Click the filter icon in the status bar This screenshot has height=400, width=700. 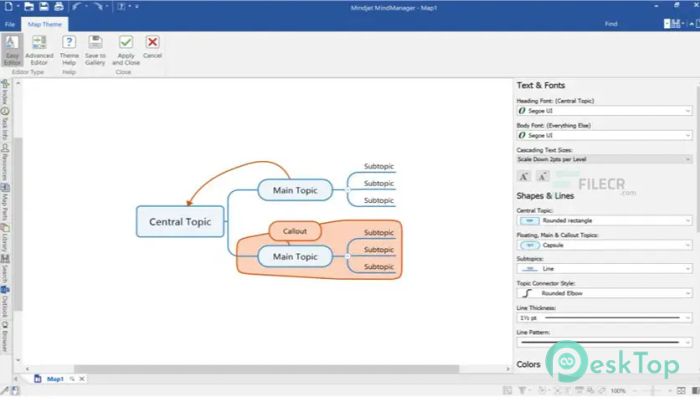point(522,391)
